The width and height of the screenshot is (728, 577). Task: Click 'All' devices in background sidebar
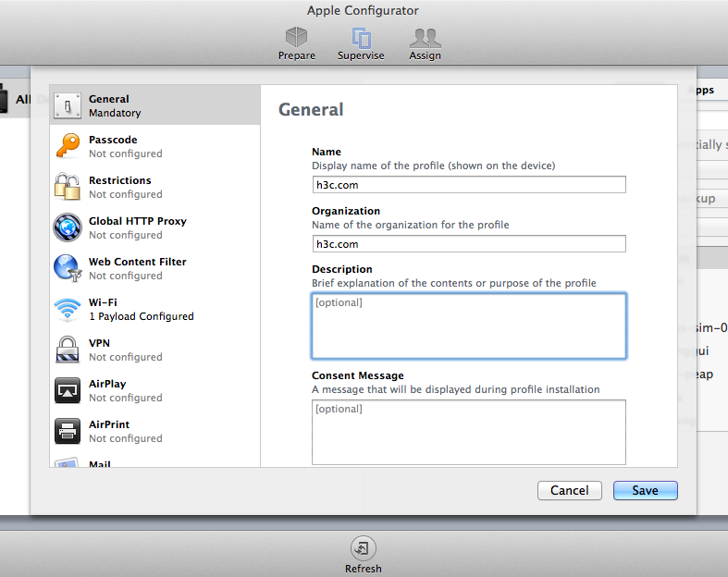[23, 99]
